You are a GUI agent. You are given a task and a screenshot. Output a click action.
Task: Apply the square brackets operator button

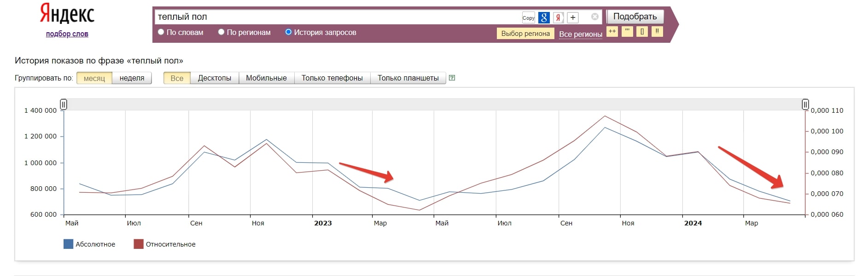pos(642,31)
